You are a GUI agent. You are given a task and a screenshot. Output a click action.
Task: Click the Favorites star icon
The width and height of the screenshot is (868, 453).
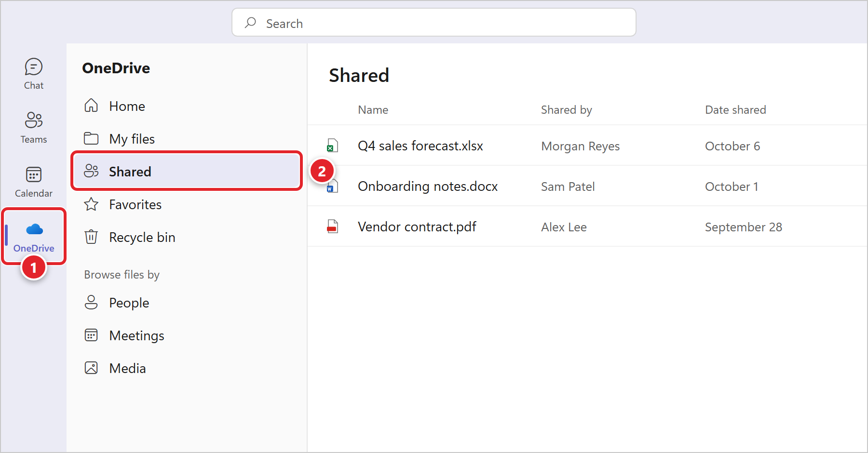91,204
